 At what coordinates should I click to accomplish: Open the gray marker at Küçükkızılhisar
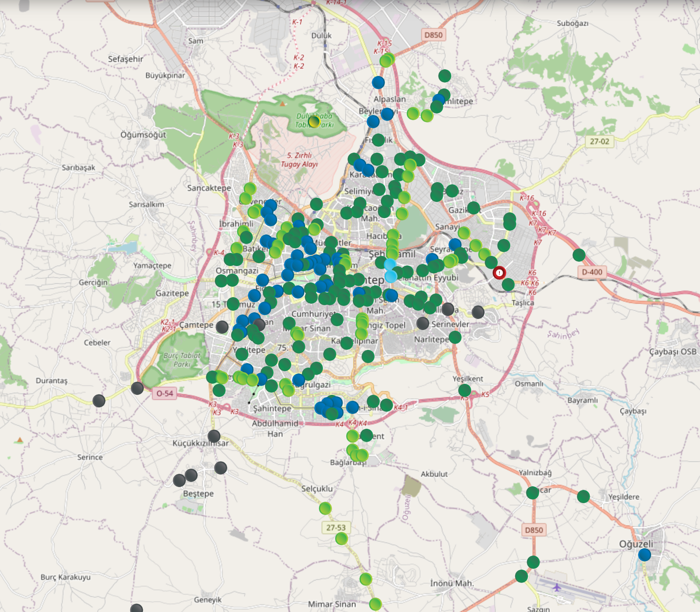pyautogui.click(x=214, y=436)
